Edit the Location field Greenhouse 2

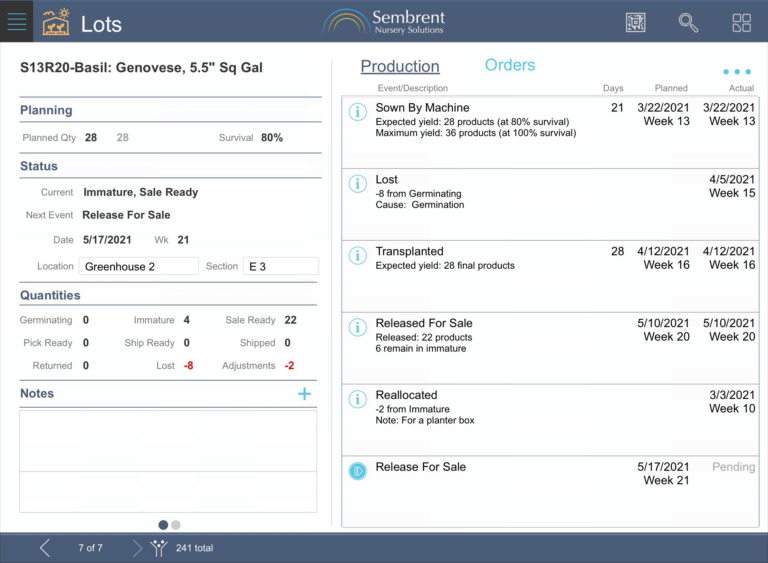[x=139, y=266]
